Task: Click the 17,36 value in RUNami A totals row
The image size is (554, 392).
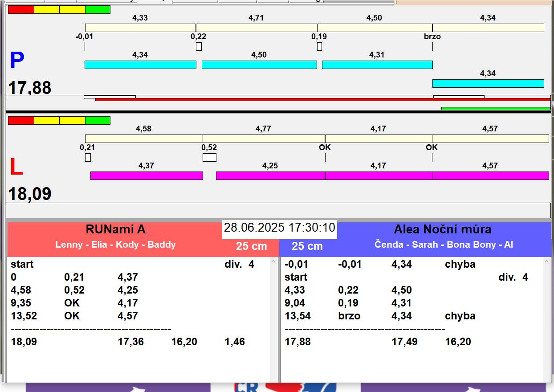Action: (x=130, y=342)
